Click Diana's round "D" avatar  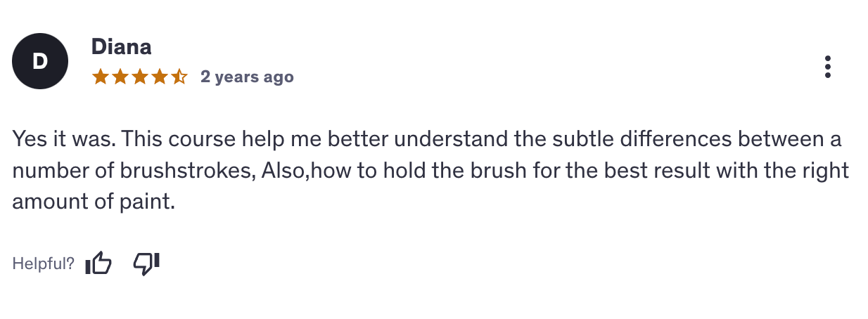(x=40, y=62)
